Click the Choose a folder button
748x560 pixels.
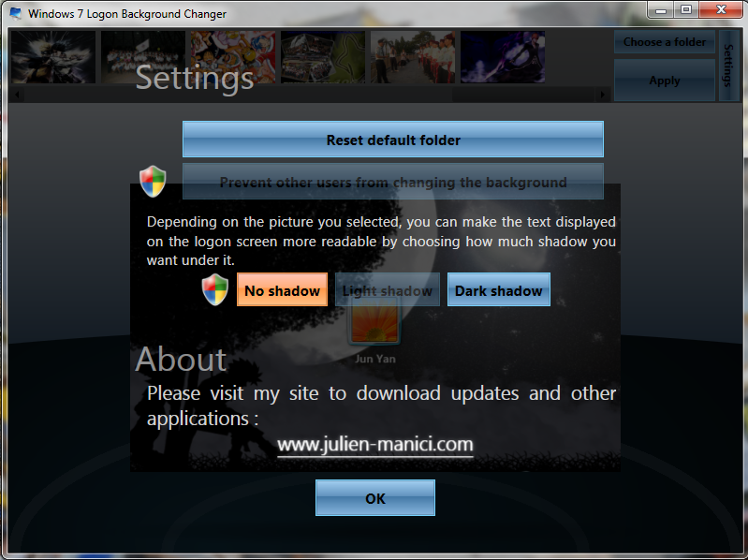click(665, 42)
